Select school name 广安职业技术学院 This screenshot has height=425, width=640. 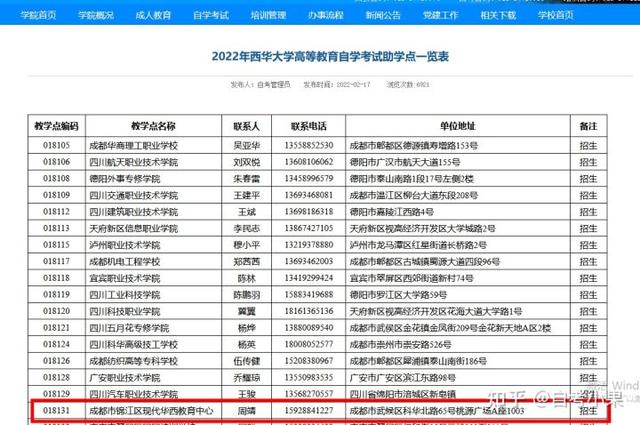(x=124, y=378)
